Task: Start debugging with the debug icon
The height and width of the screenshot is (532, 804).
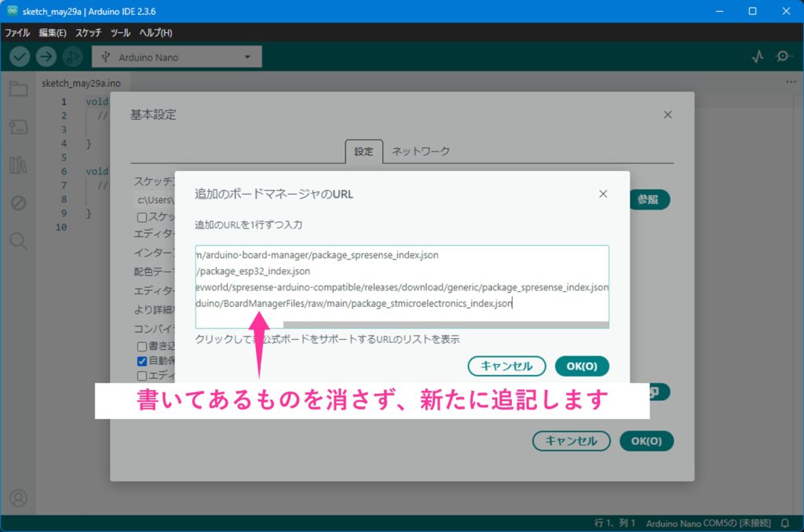Action: [72, 56]
